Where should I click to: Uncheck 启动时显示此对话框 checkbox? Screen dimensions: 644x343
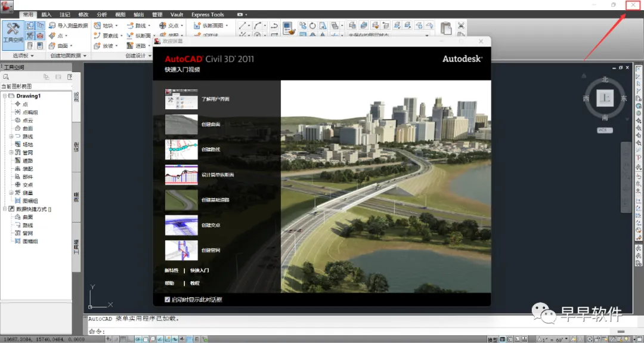click(167, 299)
